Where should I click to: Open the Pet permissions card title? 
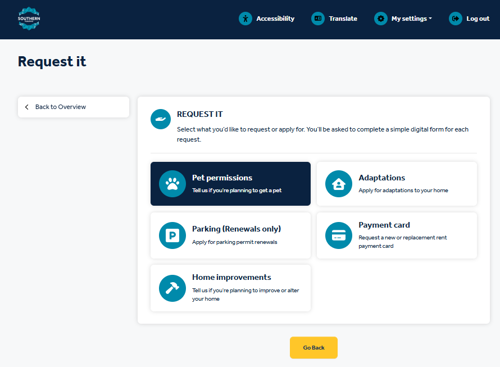click(x=222, y=178)
